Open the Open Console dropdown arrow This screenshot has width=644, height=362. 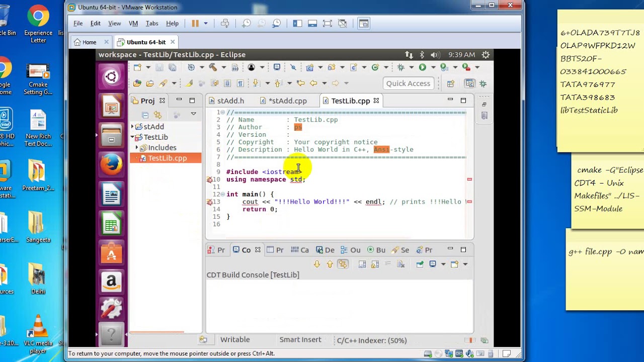(465, 264)
